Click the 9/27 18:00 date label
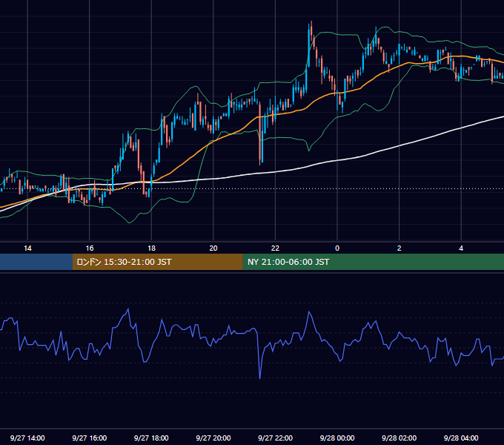The image size is (504, 445). coord(151,438)
